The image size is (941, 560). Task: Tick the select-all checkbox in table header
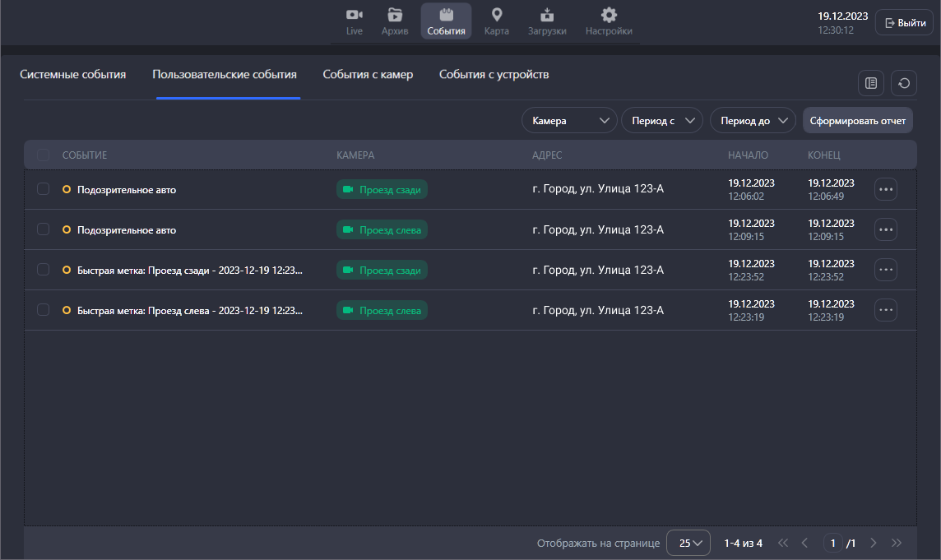coord(44,155)
